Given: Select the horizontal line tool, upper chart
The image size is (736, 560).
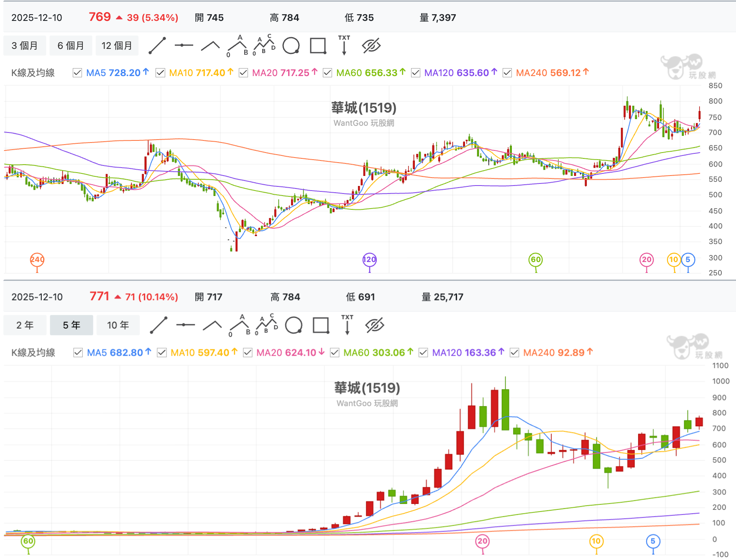Looking at the screenshot, I should (184, 45).
